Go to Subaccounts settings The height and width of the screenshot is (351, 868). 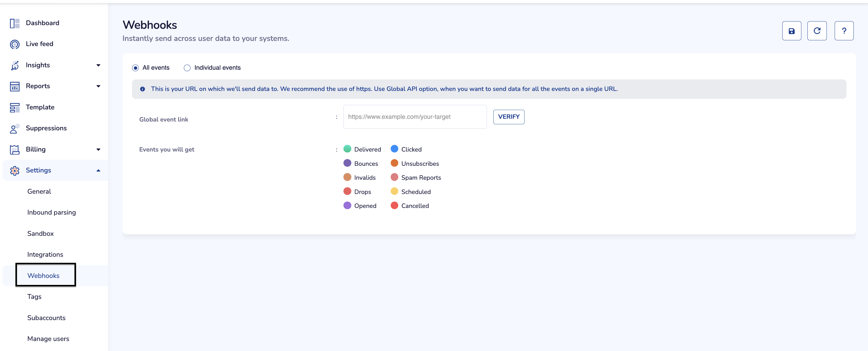pos(46,318)
